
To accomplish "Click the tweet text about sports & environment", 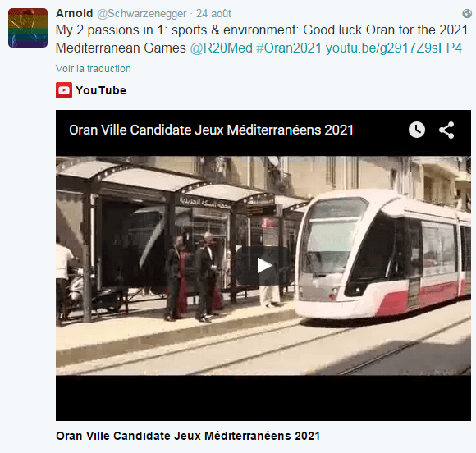I will tap(262, 39).
